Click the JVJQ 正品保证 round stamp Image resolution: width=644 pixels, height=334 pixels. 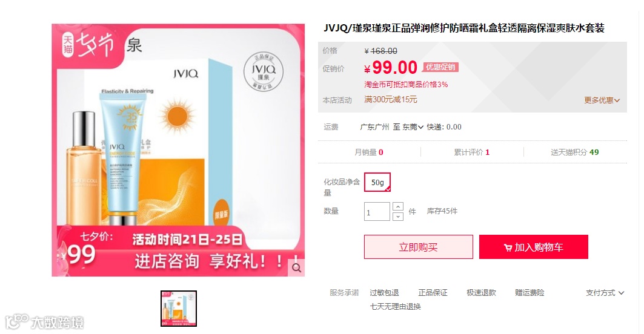[x=264, y=71]
